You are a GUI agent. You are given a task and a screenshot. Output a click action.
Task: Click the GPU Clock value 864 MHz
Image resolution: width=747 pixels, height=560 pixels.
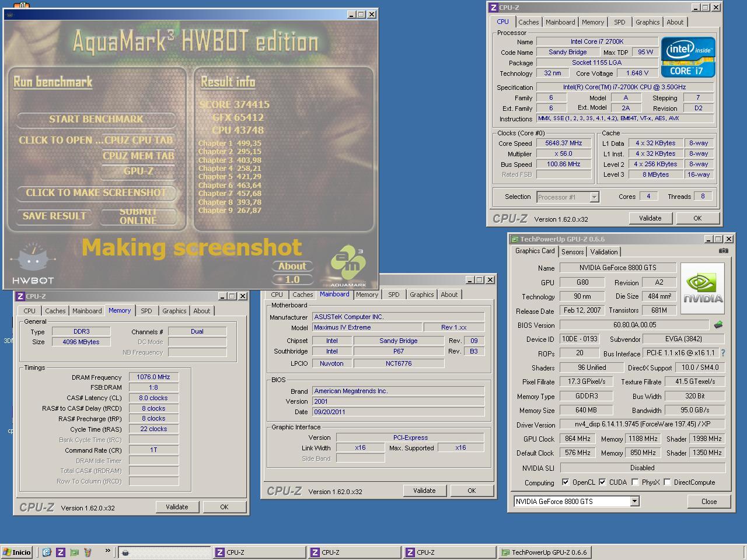[x=578, y=439]
